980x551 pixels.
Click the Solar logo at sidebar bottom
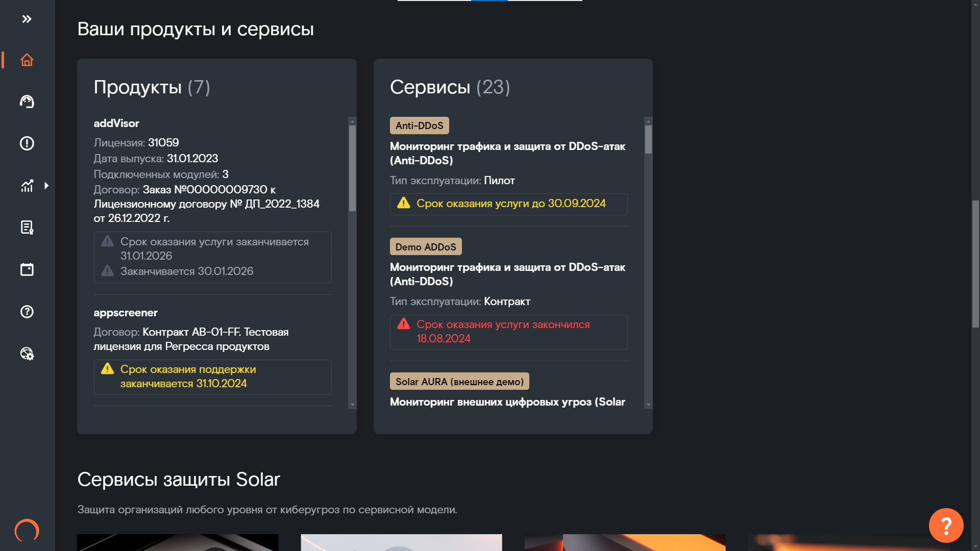click(27, 531)
